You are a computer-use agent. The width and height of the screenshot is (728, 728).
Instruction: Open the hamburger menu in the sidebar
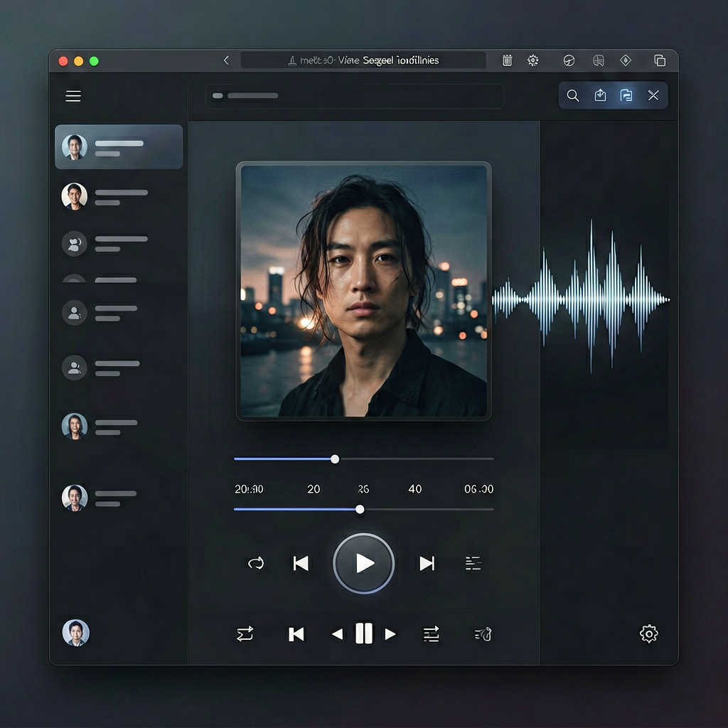click(x=73, y=96)
